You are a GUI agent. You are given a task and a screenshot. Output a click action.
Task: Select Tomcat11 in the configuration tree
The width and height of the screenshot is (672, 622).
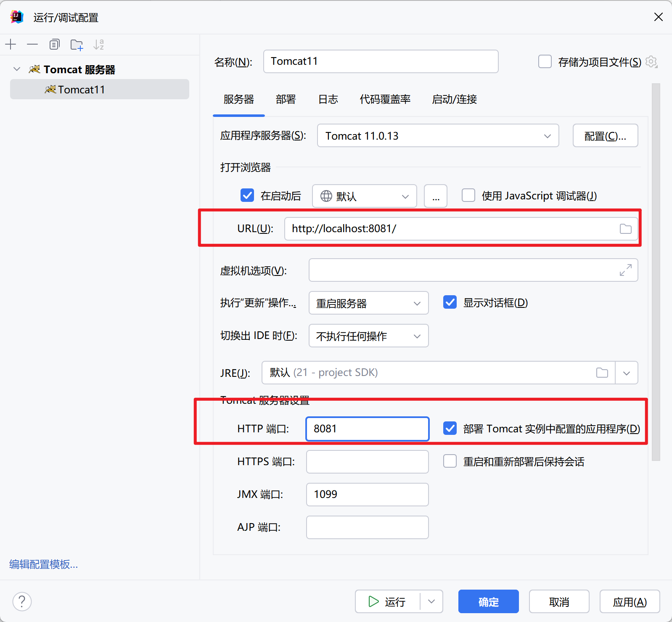click(x=100, y=89)
